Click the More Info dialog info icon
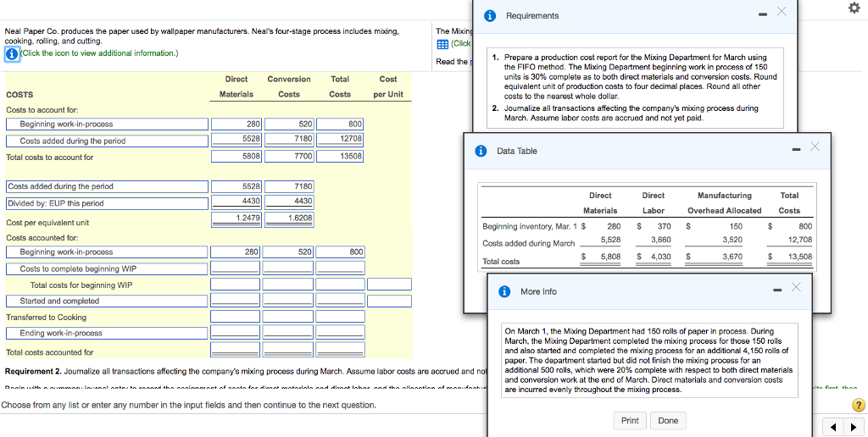 [x=505, y=291]
